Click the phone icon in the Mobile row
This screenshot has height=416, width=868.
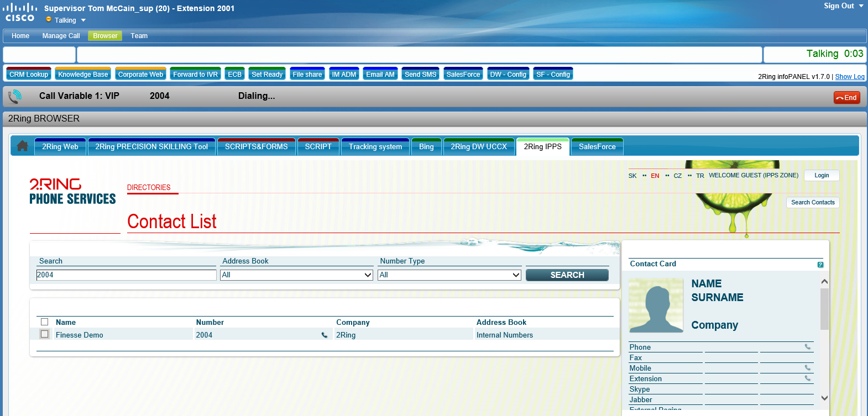(x=808, y=368)
